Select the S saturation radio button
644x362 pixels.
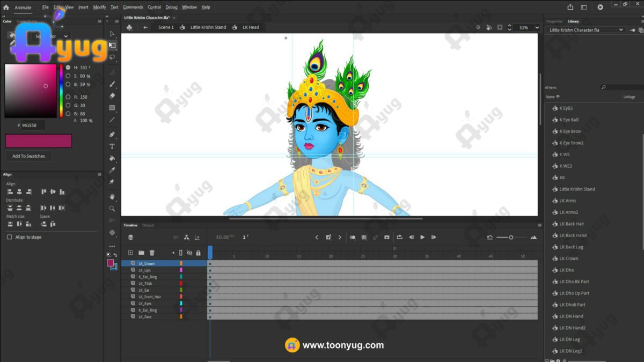coord(68,76)
